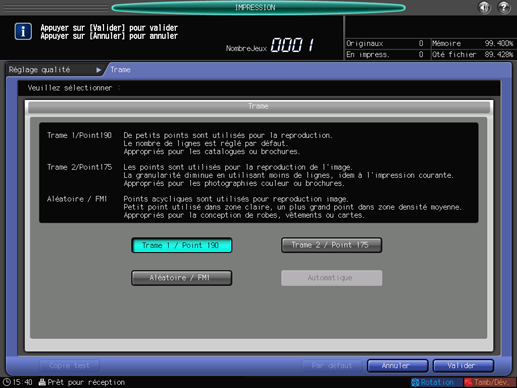
Task: Click the blue information icon
Action: (x=23, y=32)
